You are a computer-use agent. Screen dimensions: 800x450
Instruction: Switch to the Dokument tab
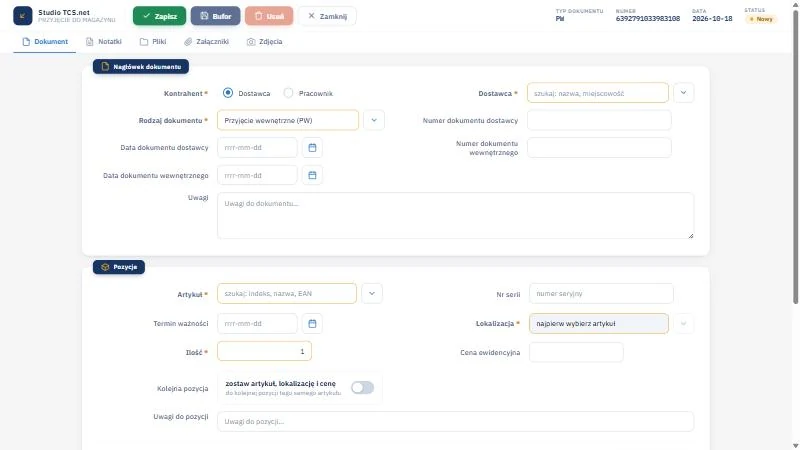click(x=45, y=42)
